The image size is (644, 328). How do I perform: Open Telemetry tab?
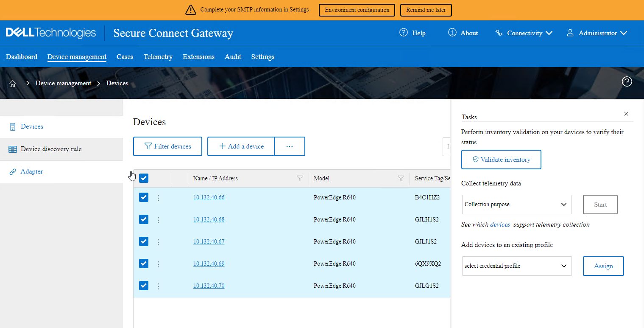[158, 57]
